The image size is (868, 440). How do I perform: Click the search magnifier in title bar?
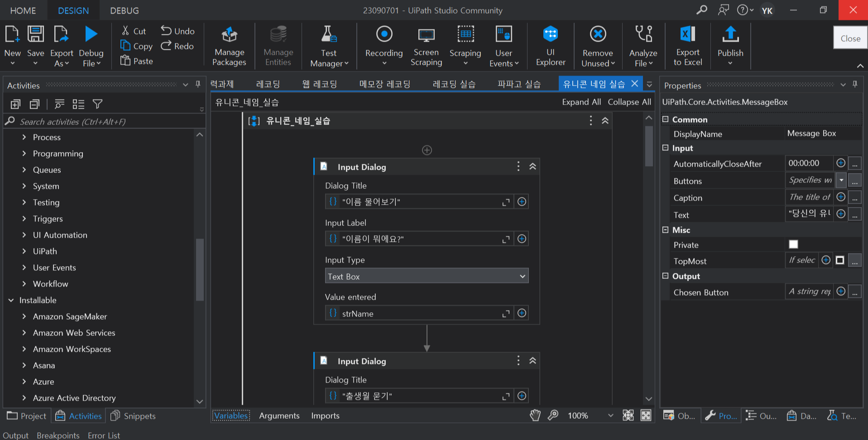pyautogui.click(x=702, y=10)
